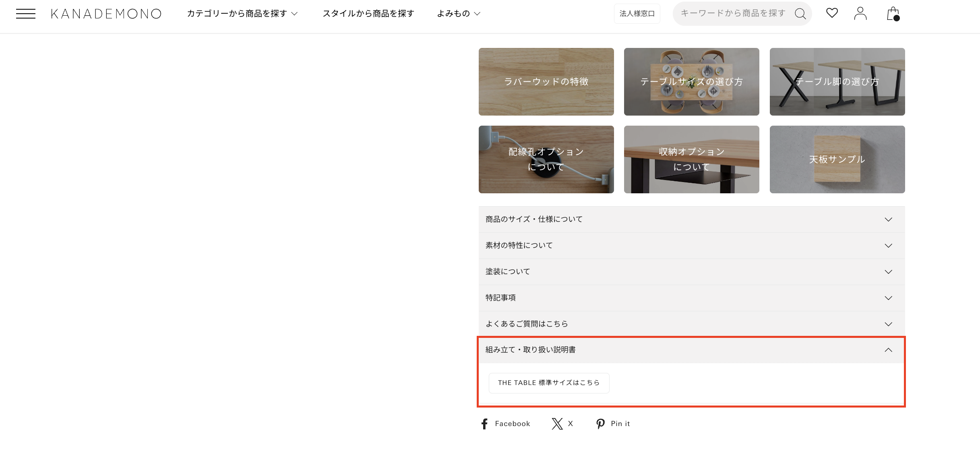The height and width of the screenshot is (476, 980).
Task: Click 法人様窓口 button
Action: tap(637, 14)
